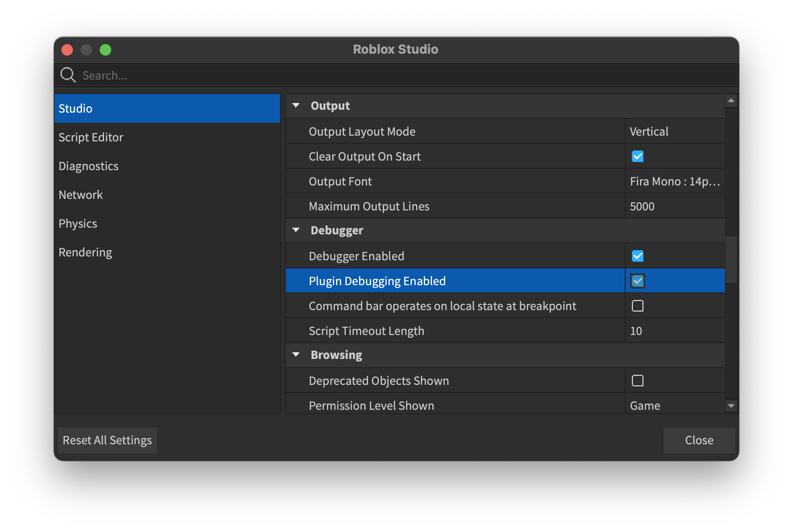Click the Browsing section header text
793x532 pixels.
pyautogui.click(x=337, y=355)
